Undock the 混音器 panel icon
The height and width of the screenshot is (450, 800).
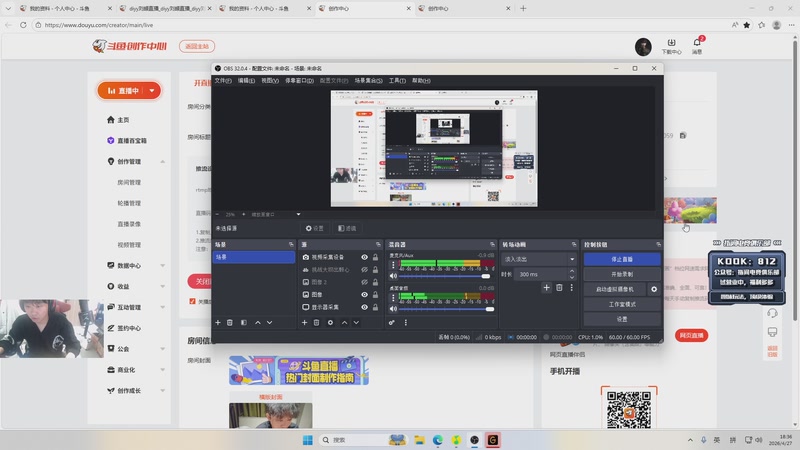492,244
